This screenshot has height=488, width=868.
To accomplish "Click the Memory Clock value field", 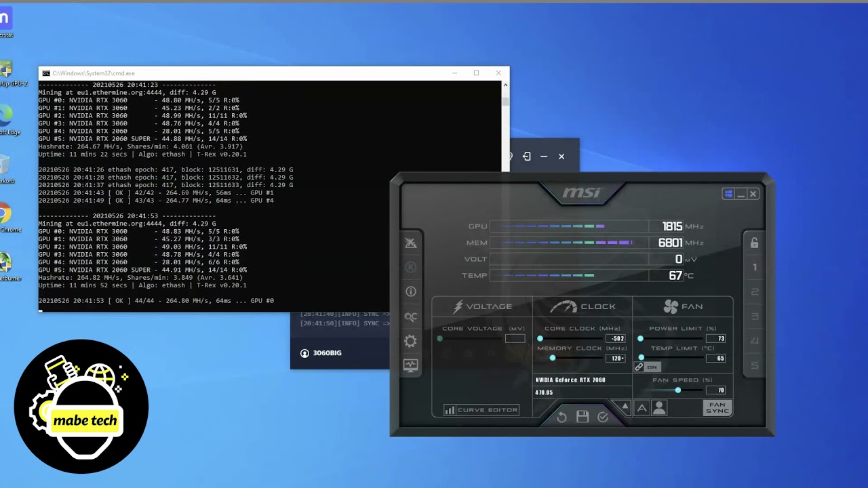I will pos(615,359).
